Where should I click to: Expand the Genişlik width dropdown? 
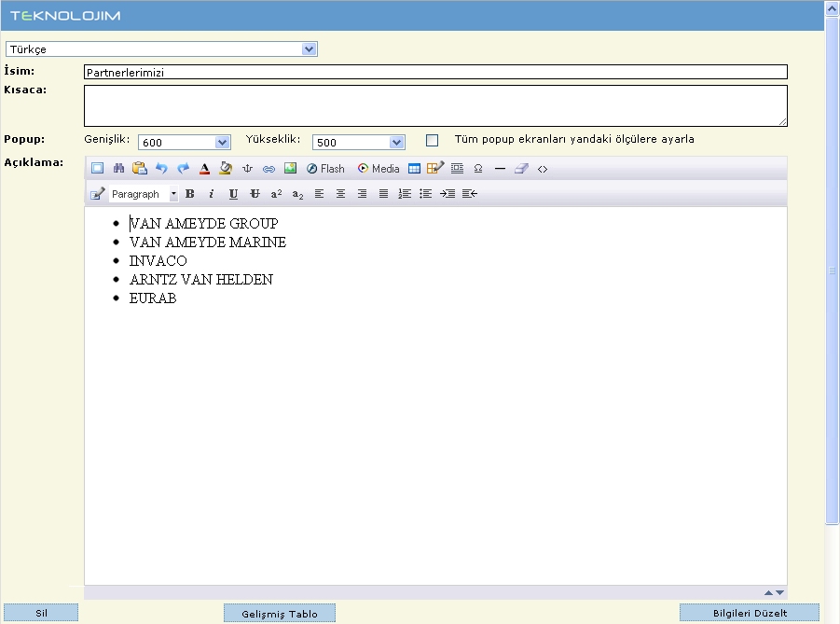point(185,142)
